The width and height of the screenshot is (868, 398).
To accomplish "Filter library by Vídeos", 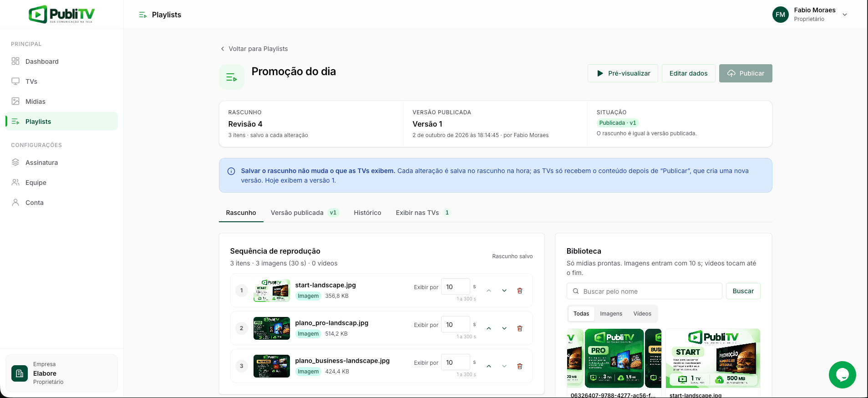I will (x=642, y=314).
